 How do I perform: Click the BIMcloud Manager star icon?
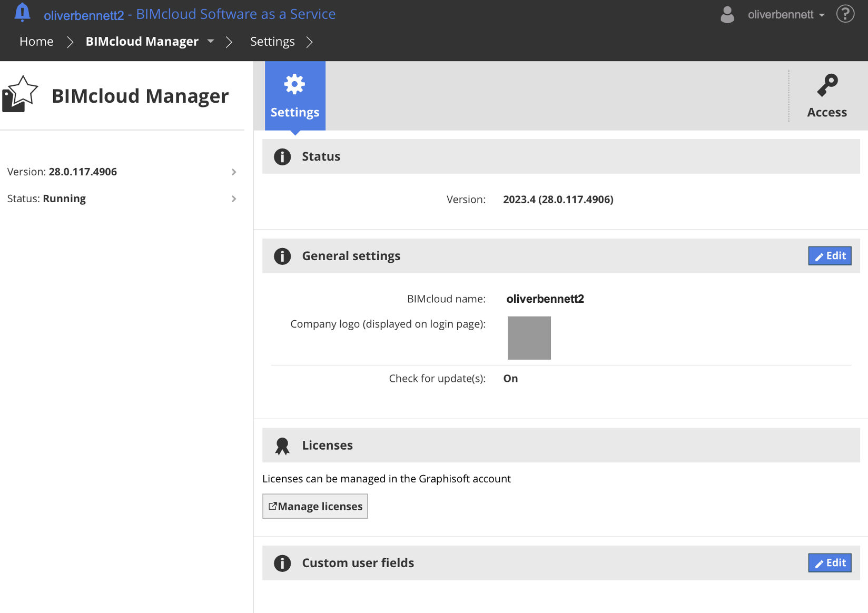pyautogui.click(x=20, y=94)
